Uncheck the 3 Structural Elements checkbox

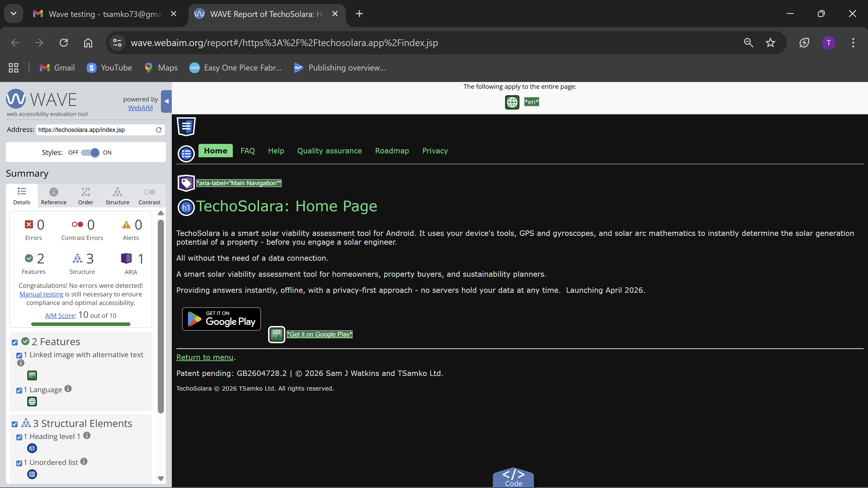(14, 424)
